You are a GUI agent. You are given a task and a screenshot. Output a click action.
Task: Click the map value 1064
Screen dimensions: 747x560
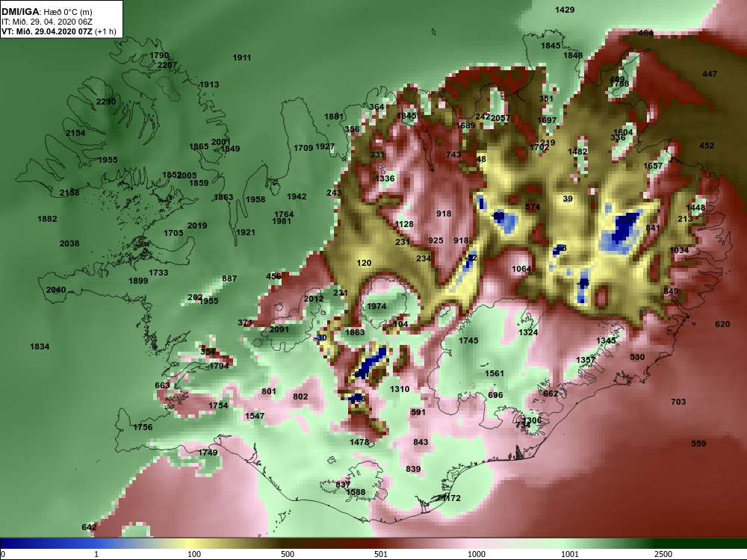coord(521,269)
